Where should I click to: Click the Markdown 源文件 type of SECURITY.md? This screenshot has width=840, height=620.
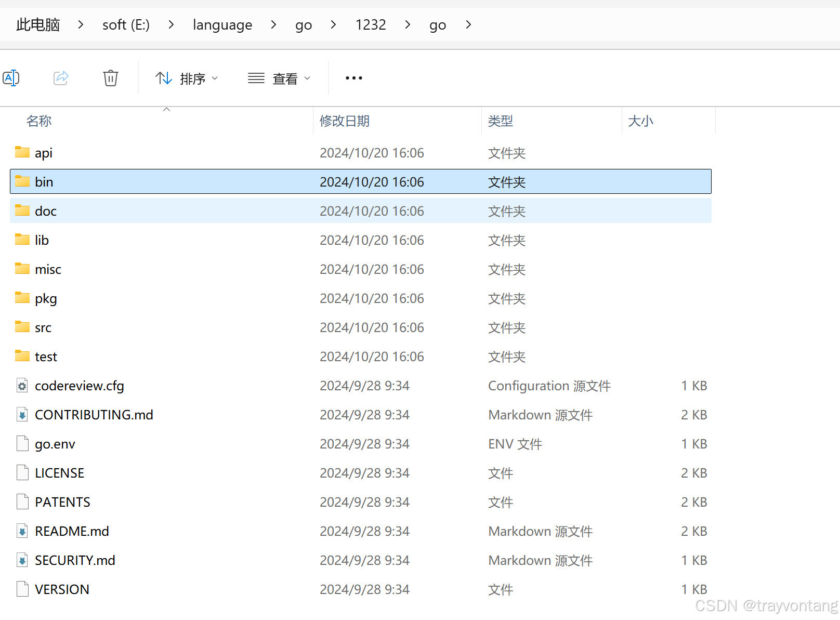coord(541,560)
